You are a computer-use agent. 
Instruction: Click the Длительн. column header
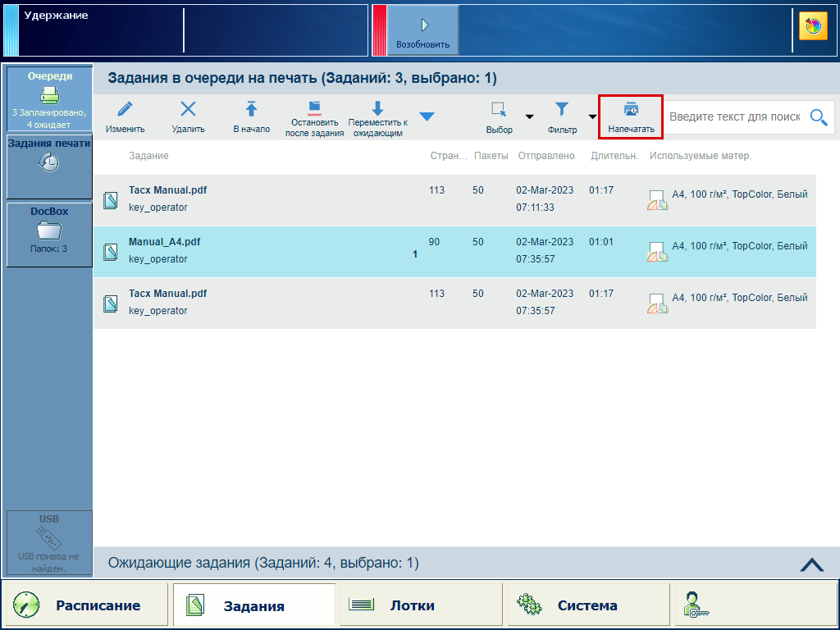614,156
